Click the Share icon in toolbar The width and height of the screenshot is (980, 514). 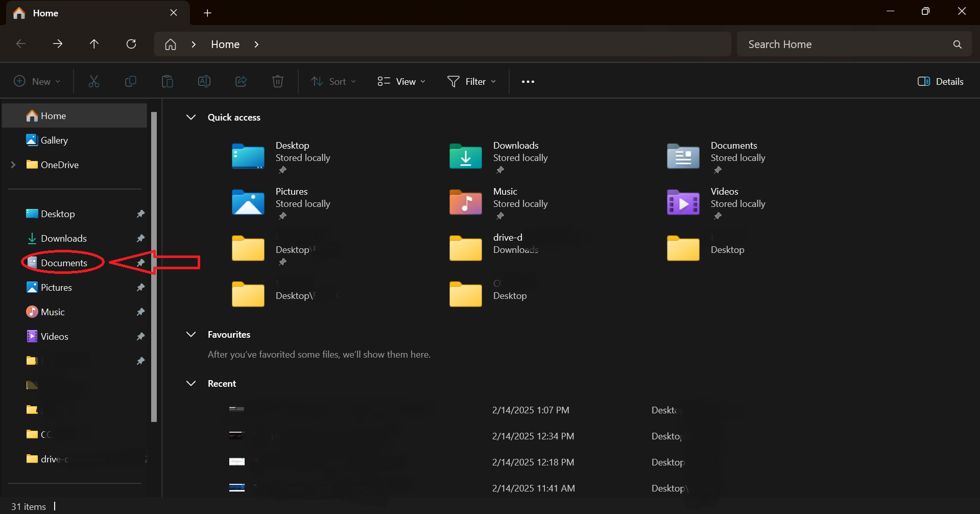pyautogui.click(x=241, y=81)
